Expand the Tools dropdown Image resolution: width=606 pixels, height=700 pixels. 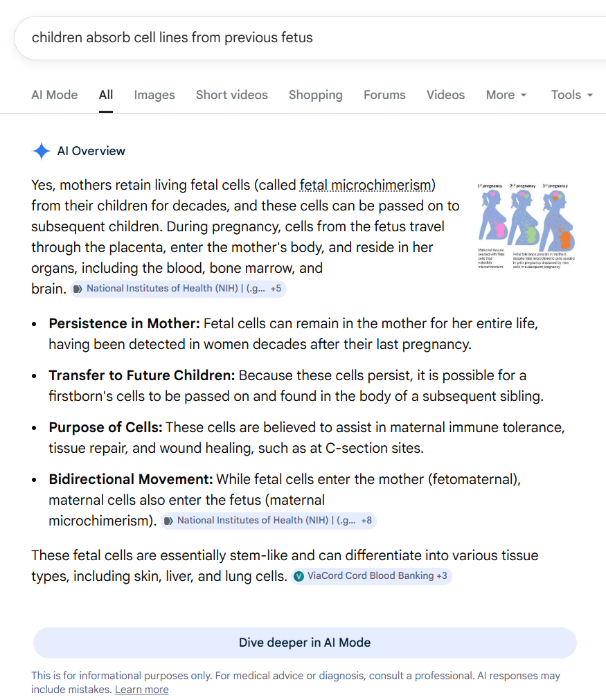coord(571,95)
